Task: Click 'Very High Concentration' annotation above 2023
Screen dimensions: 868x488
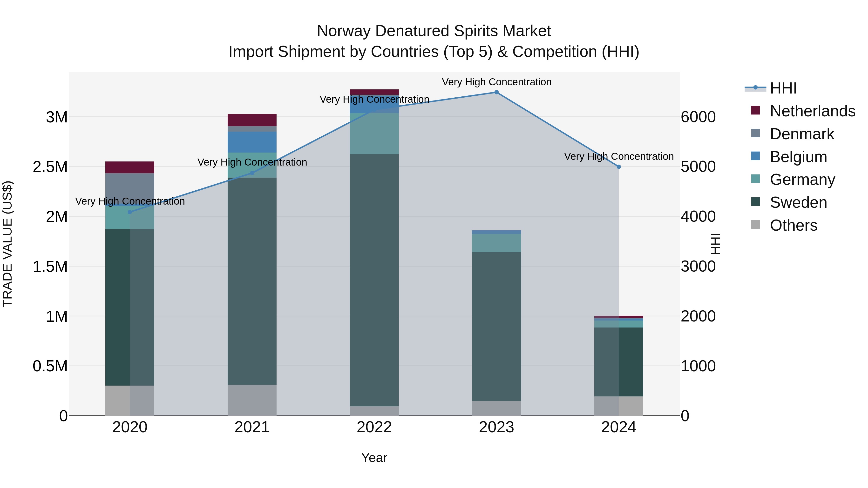Action: 497,82
